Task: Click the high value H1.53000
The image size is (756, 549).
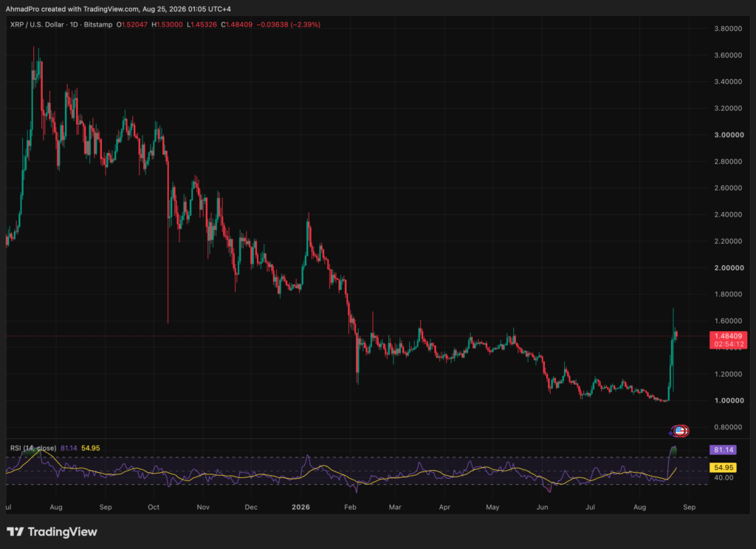Action: pyautogui.click(x=168, y=24)
